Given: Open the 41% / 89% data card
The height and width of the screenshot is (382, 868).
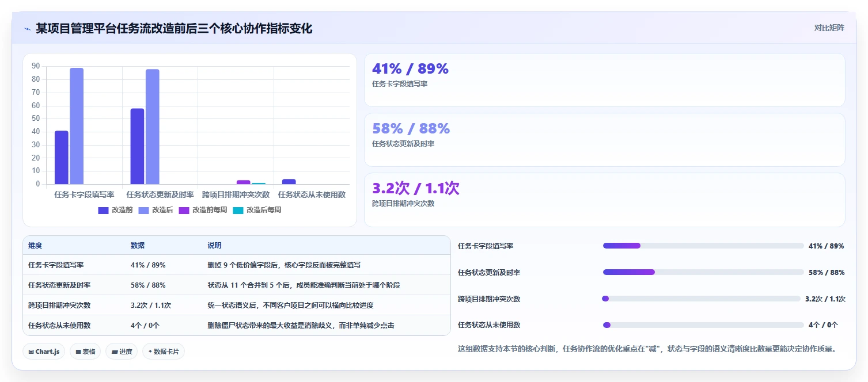Looking at the screenshot, I should tap(605, 80).
